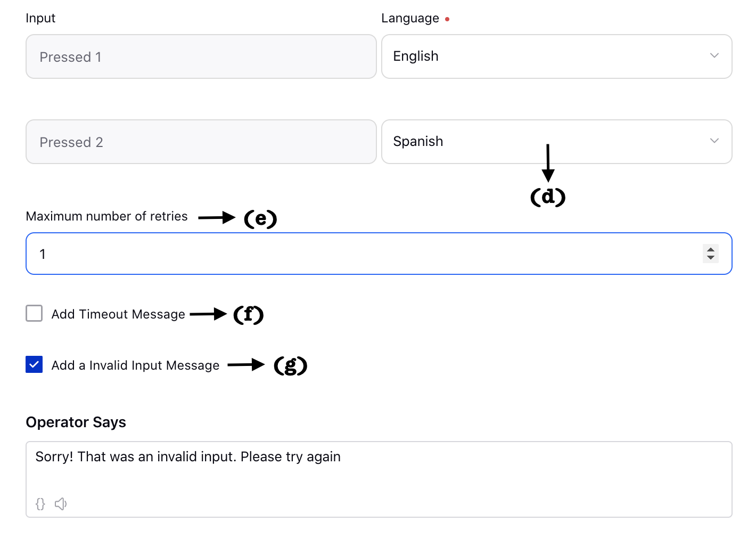Focus the Maximum number of retries field

[x=379, y=254]
